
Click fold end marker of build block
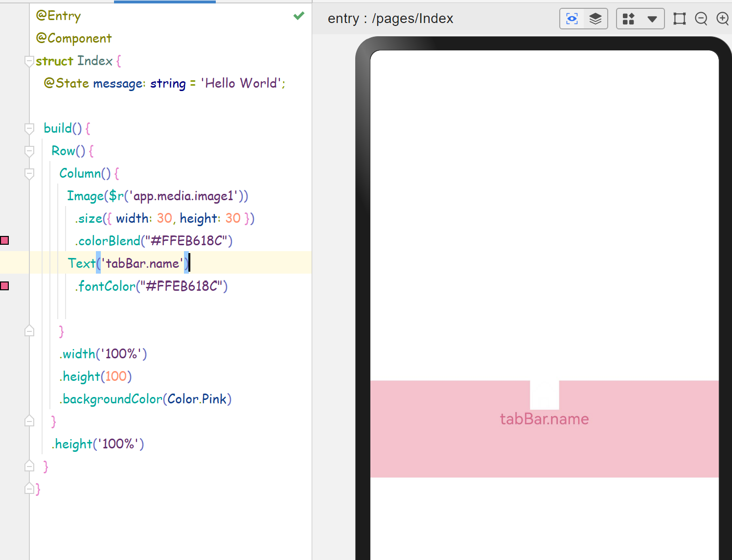pos(29,466)
